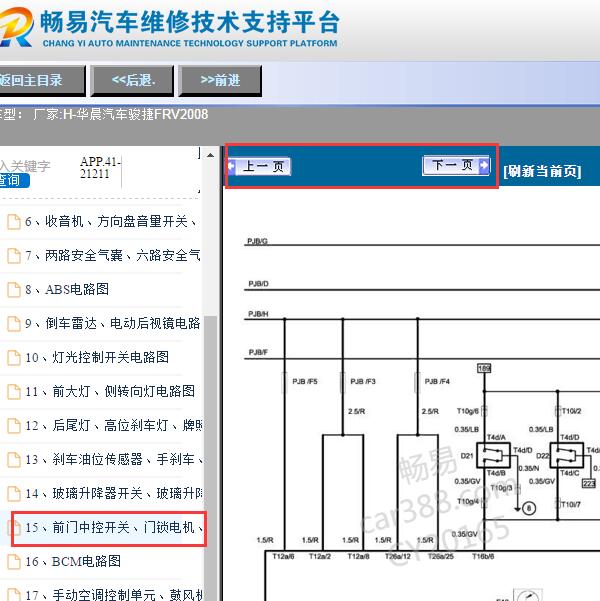Viewport: 600px width, 601px height.
Task: Click the 查询 search button under keyword field
Action: [x=12, y=181]
